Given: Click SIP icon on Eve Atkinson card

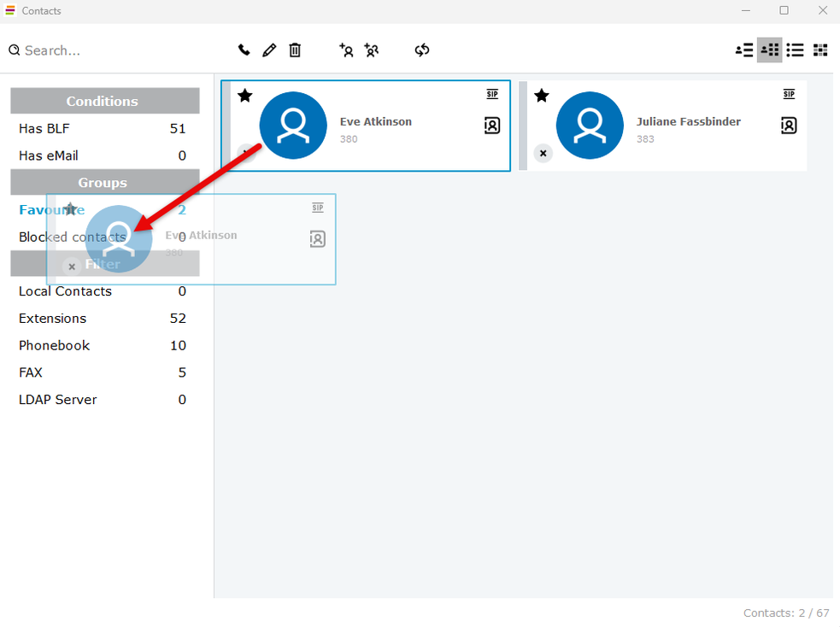Looking at the screenshot, I should click(492, 94).
